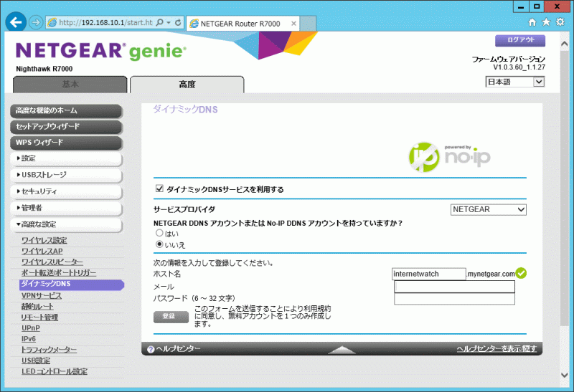574x392 pixels.
Task: Open the IE tools gear icon
Action: [560, 22]
